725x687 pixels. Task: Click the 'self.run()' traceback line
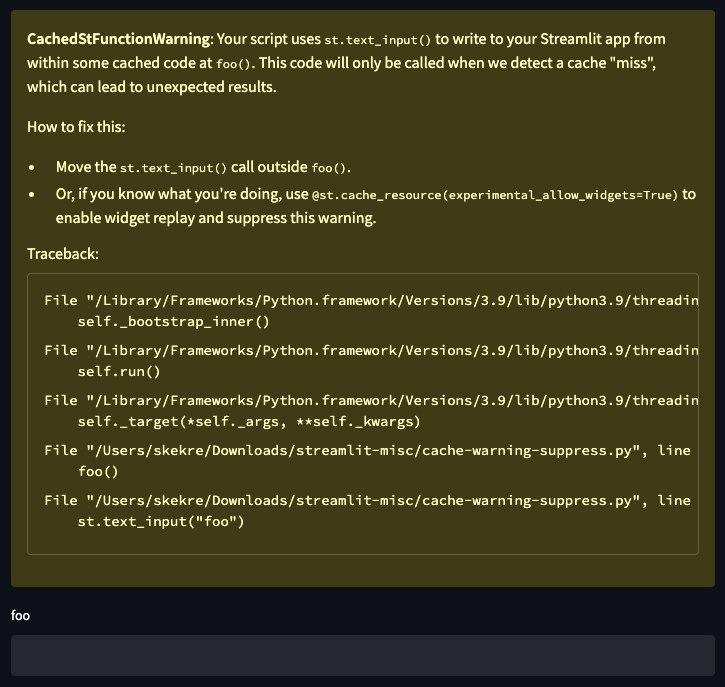pyautogui.click(x=119, y=372)
